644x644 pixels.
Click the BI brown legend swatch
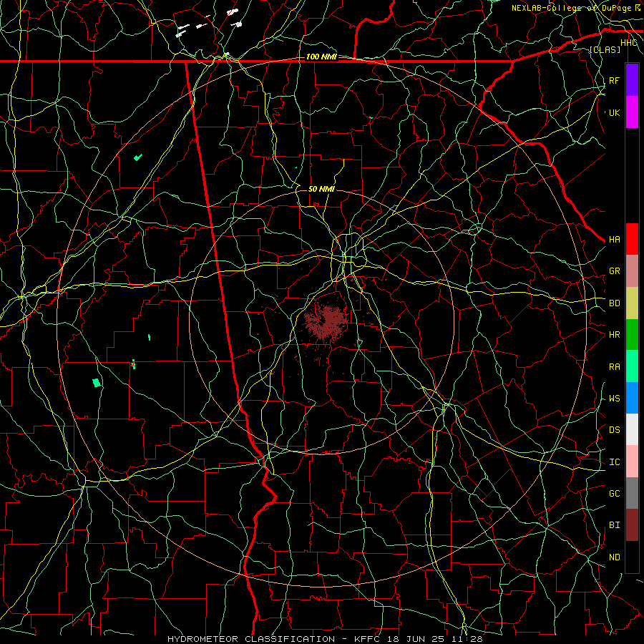[632, 525]
